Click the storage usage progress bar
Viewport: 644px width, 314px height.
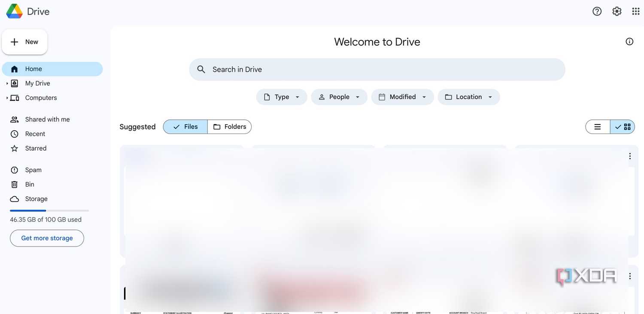(x=49, y=210)
